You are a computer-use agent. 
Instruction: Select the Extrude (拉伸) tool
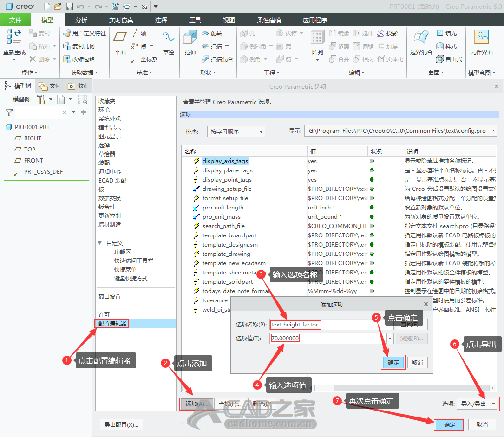190,42
